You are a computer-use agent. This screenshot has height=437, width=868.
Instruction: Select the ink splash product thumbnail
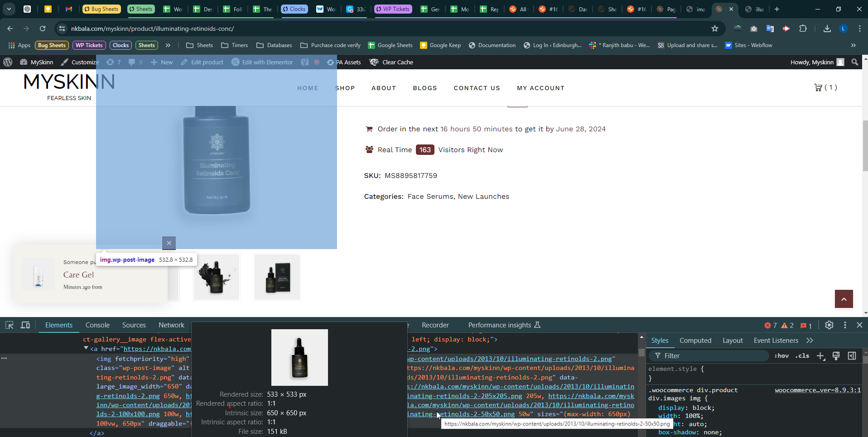pyautogui.click(x=217, y=277)
